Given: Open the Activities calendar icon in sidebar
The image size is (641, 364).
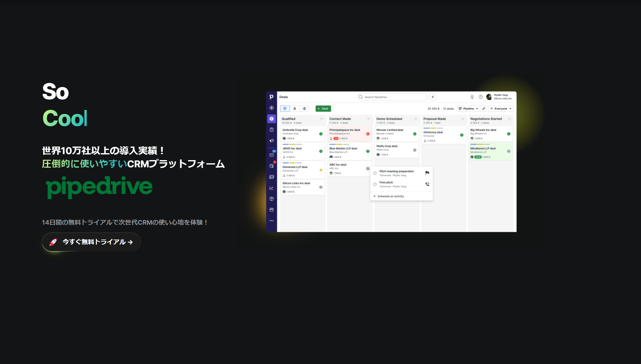Looking at the screenshot, I should (272, 166).
